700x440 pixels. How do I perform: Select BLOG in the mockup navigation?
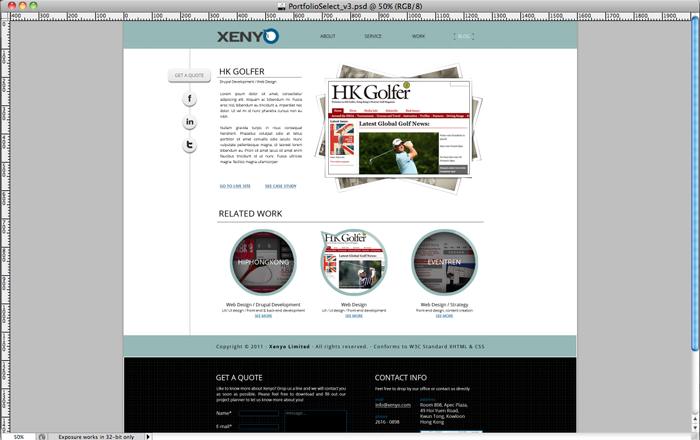pyautogui.click(x=464, y=36)
